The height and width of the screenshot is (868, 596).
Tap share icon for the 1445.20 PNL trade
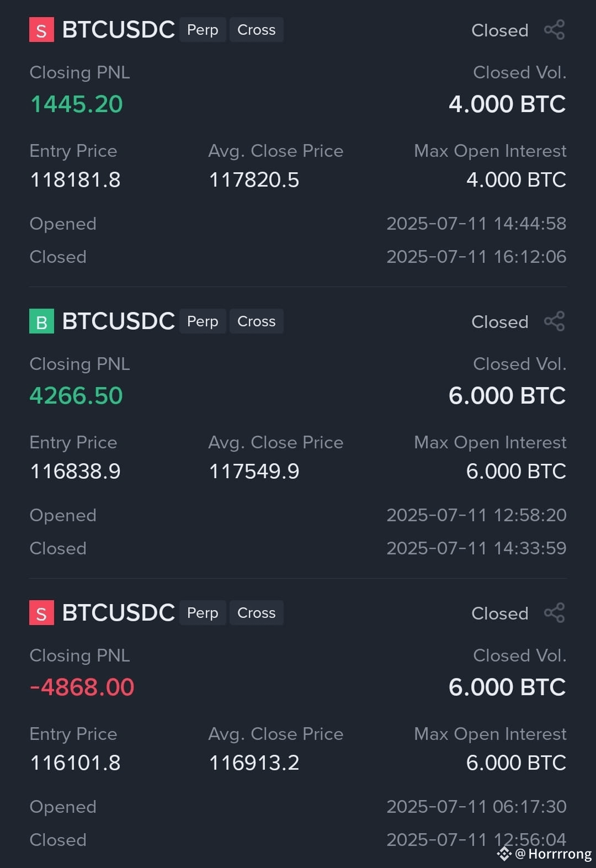tap(555, 30)
